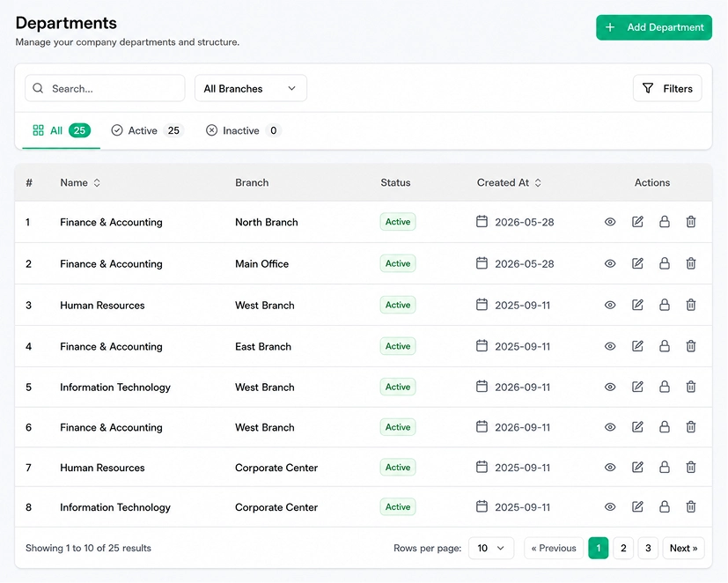
Task: Edit row 5 Information Technology West Branch
Action: click(x=637, y=387)
